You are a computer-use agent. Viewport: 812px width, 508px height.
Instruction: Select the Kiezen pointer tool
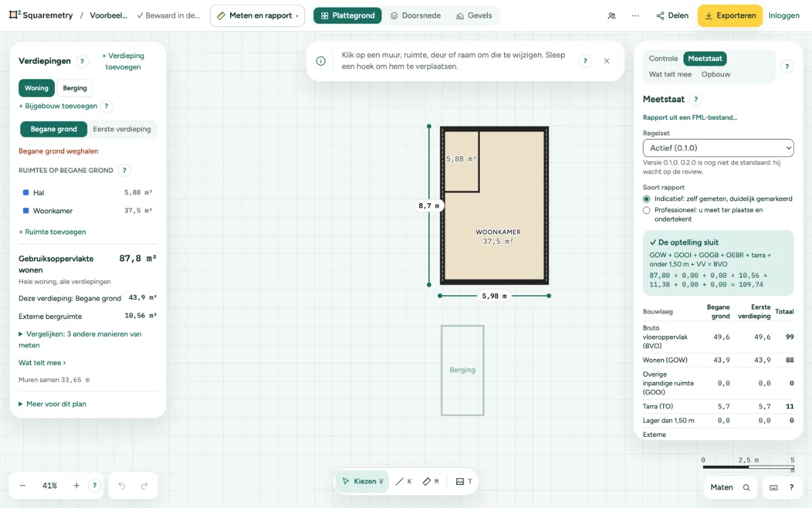coord(363,482)
